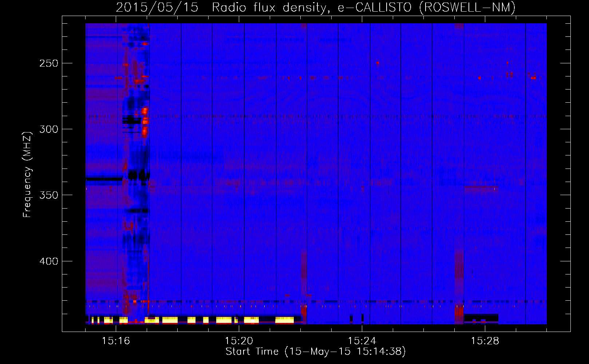Click the 15:28 time tick label

pos(485,341)
